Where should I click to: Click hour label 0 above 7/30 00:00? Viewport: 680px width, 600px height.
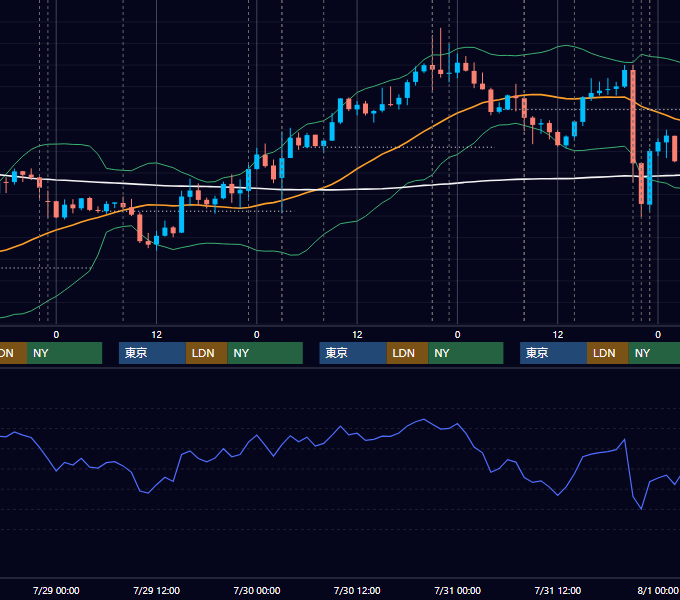click(x=257, y=335)
